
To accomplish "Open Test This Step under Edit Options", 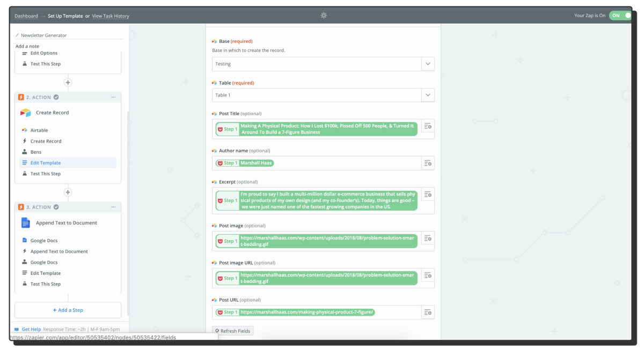I will (46, 64).
